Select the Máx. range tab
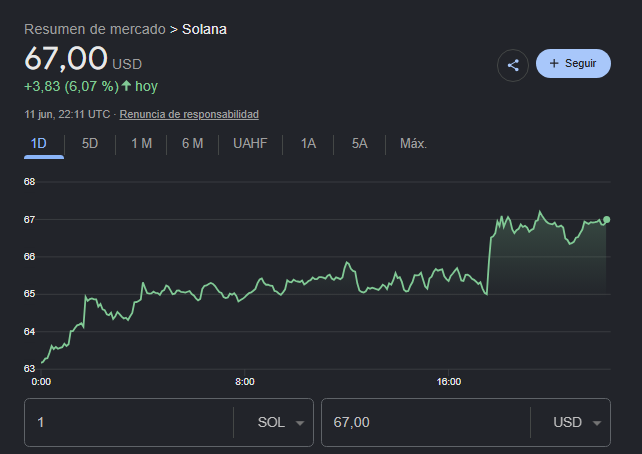The height and width of the screenshot is (454, 642). 413,144
